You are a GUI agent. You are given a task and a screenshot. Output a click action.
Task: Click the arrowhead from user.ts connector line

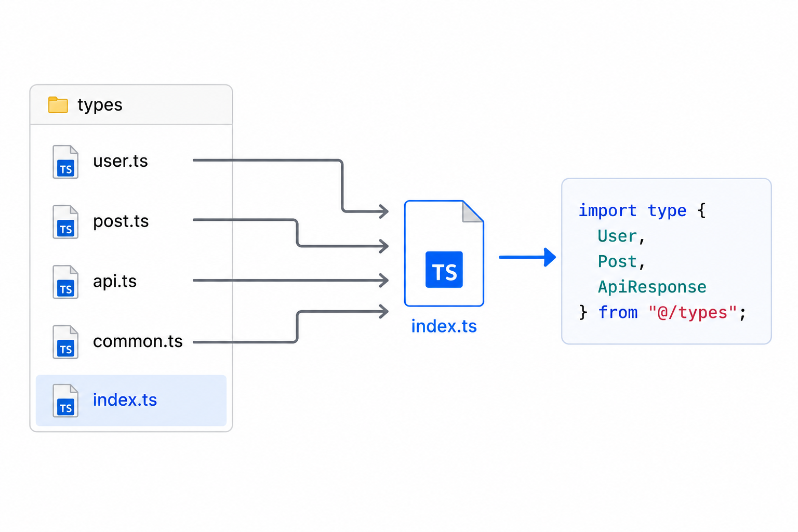(x=383, y=211)
